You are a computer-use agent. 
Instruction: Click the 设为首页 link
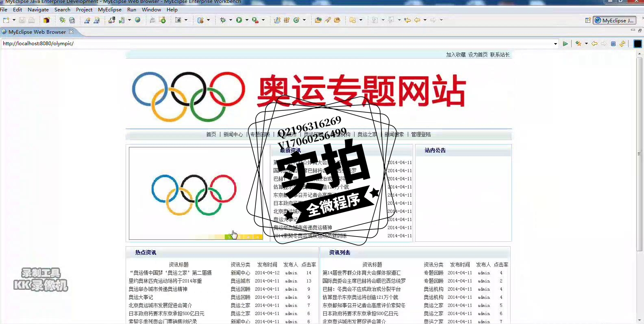click(478, 55)
